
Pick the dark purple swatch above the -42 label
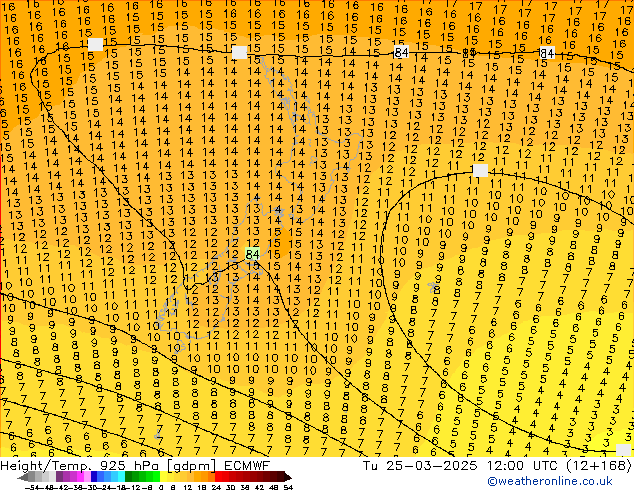point(59,477)
